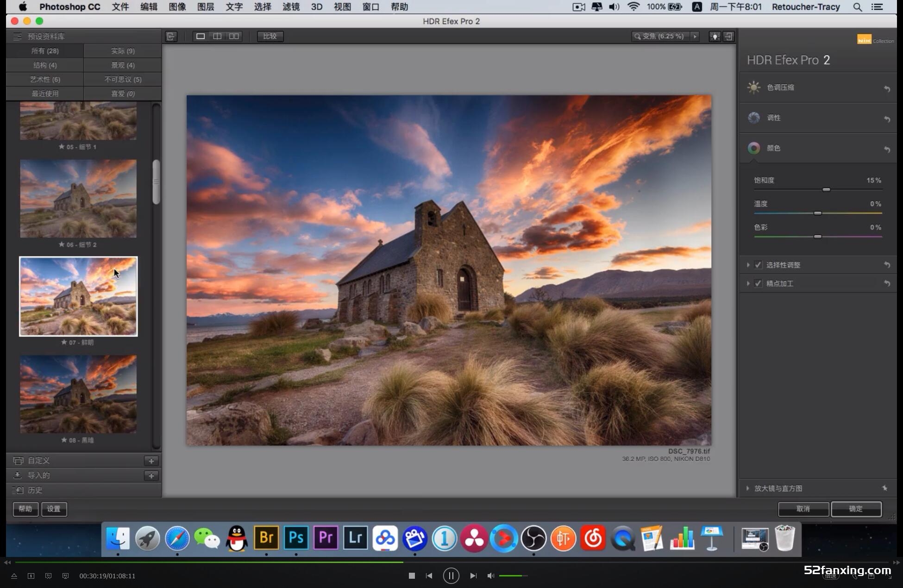Mute the video player volume
The image size is (903, 588).
pos(490,575)
